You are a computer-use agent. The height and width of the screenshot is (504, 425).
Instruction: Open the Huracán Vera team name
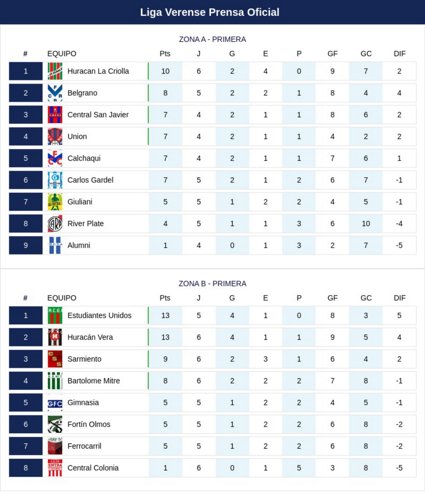click(x=91, y=337)
